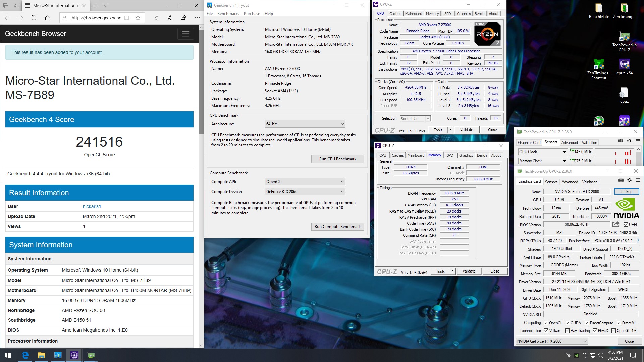Toggle the CUDA checkbox in GPU-Z
The image size is (644, 362).
tap(568, 323)
